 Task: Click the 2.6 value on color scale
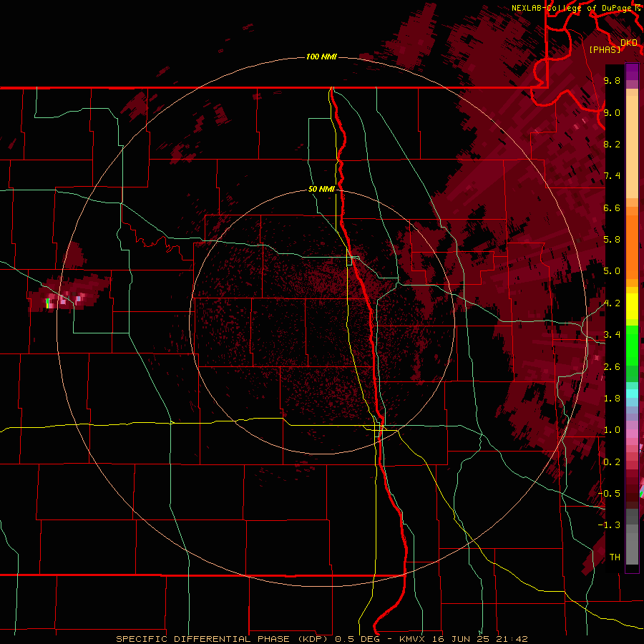point(612,367)
